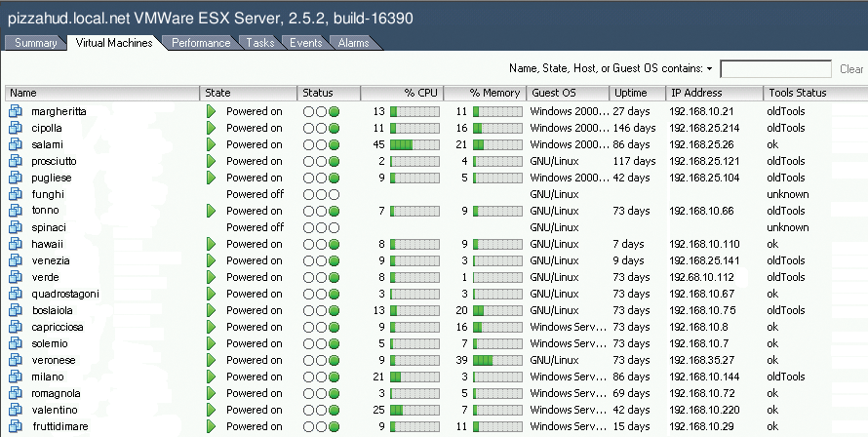Sort by the IP Address column header
The width and height of the screenshot is (868, 437).
coord(714,93)
